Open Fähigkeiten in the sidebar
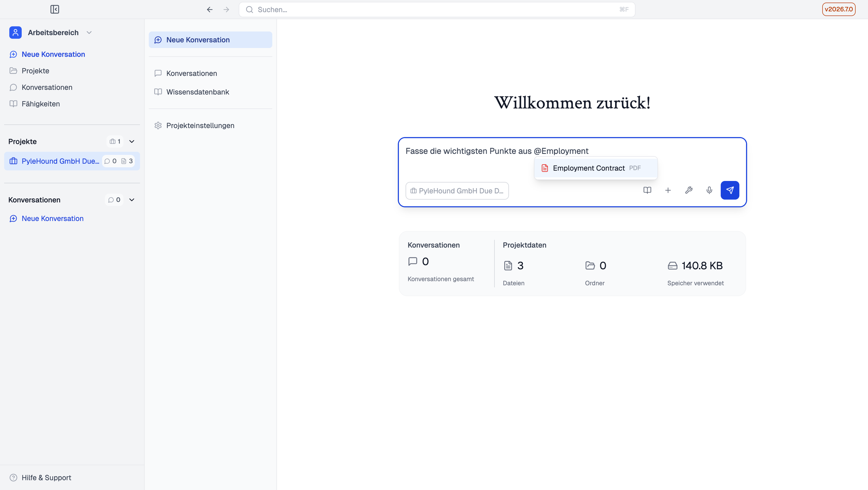Viewport: 868px width, 490px height. coord(40,104)
